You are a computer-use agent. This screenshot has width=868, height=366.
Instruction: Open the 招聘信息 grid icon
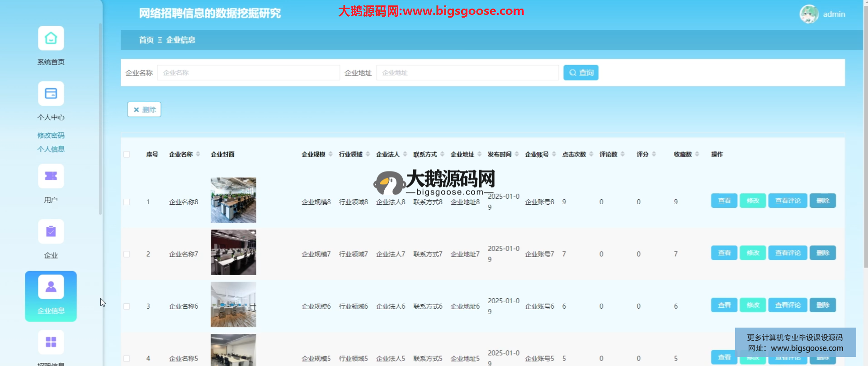point(51,342)
